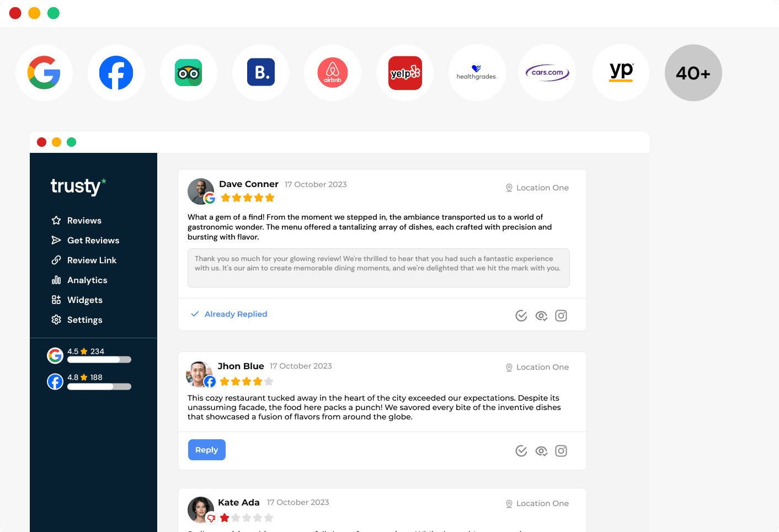Click the Google 4.5 rating progress bar
779x532 pixels.
pyautogui.click(x=99, y=360)
